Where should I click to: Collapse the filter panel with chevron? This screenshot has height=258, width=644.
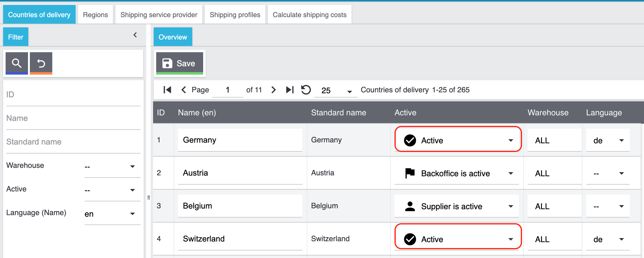pos(135,35)
